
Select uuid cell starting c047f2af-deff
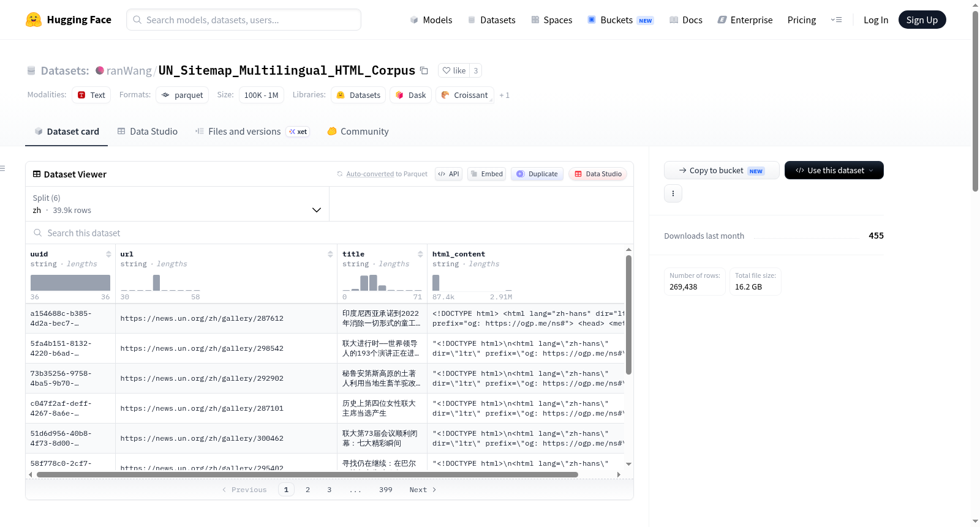(x=70, y=408)
